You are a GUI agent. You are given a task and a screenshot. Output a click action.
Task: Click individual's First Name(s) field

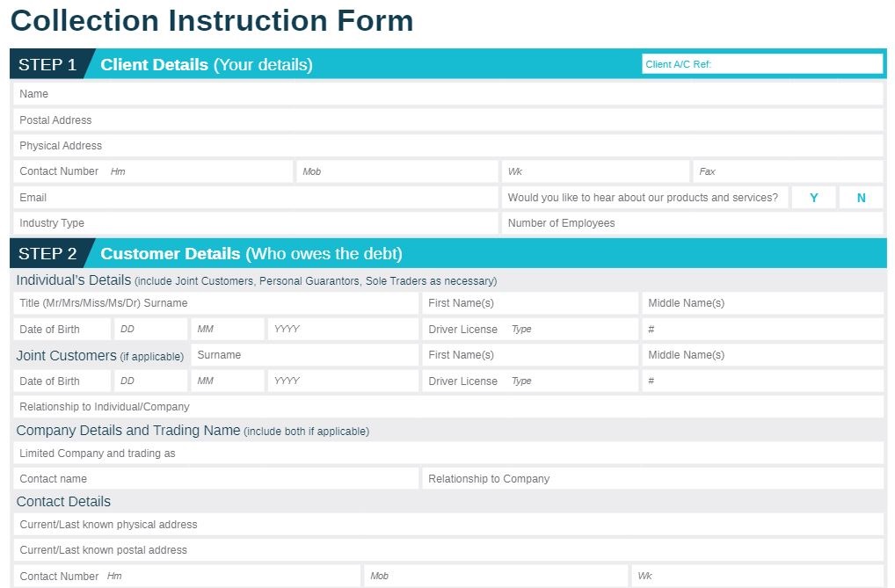click(x=529, y=303)
